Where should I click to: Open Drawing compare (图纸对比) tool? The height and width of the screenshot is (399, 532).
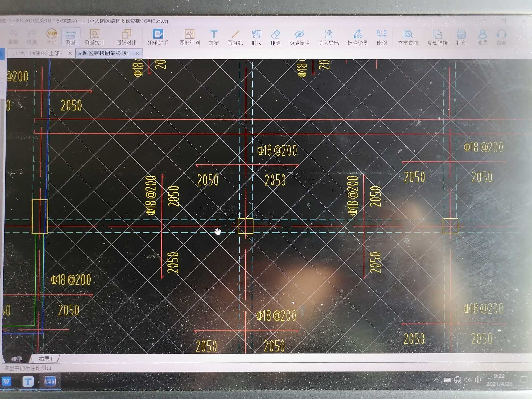click(126, 37)
